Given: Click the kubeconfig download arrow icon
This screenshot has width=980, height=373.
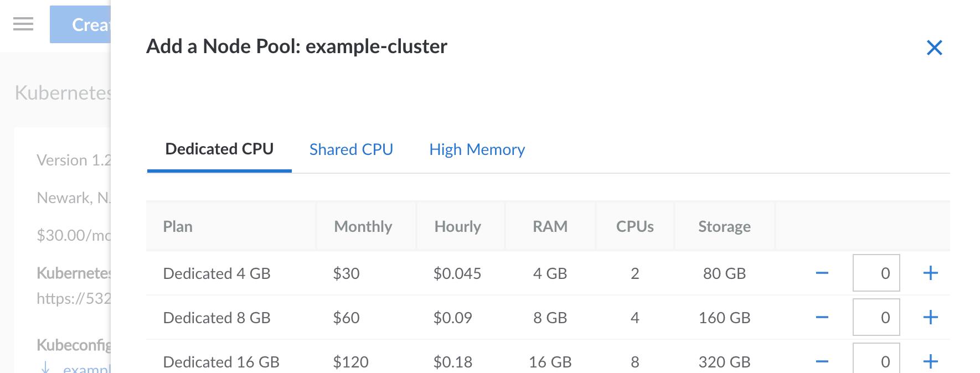Looking at the screenshot, I should 45,366.
